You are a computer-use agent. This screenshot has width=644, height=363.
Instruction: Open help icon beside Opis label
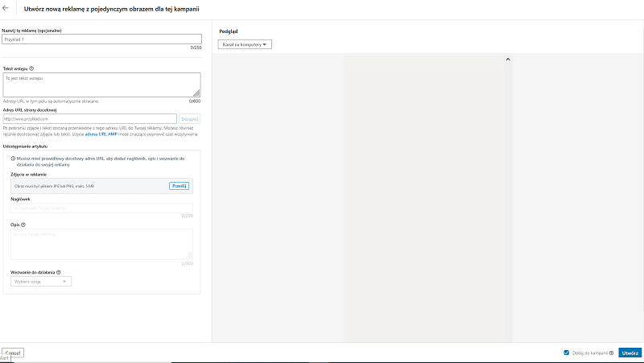[23, 225]
